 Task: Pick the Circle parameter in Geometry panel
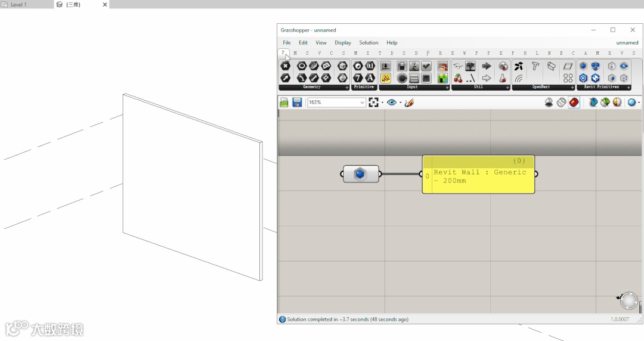pos(302,66)
